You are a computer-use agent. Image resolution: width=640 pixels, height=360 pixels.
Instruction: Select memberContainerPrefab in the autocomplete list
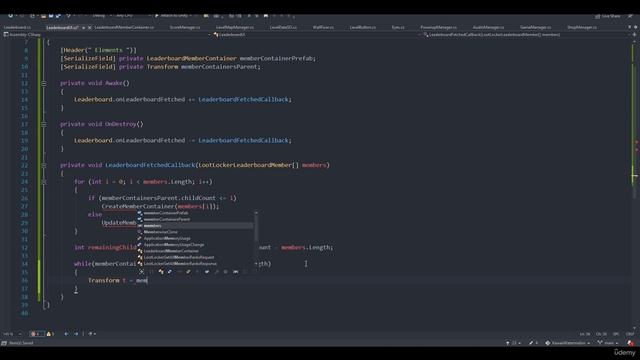[195, 213]
